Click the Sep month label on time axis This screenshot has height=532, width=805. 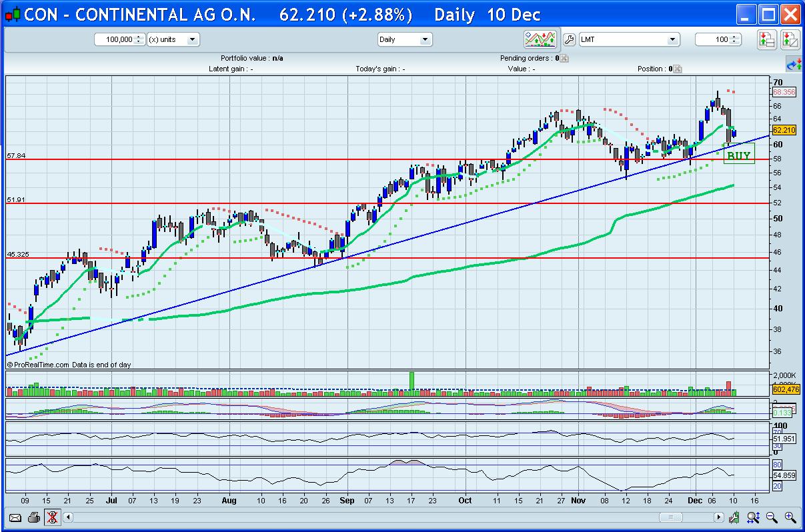(347, 500)
